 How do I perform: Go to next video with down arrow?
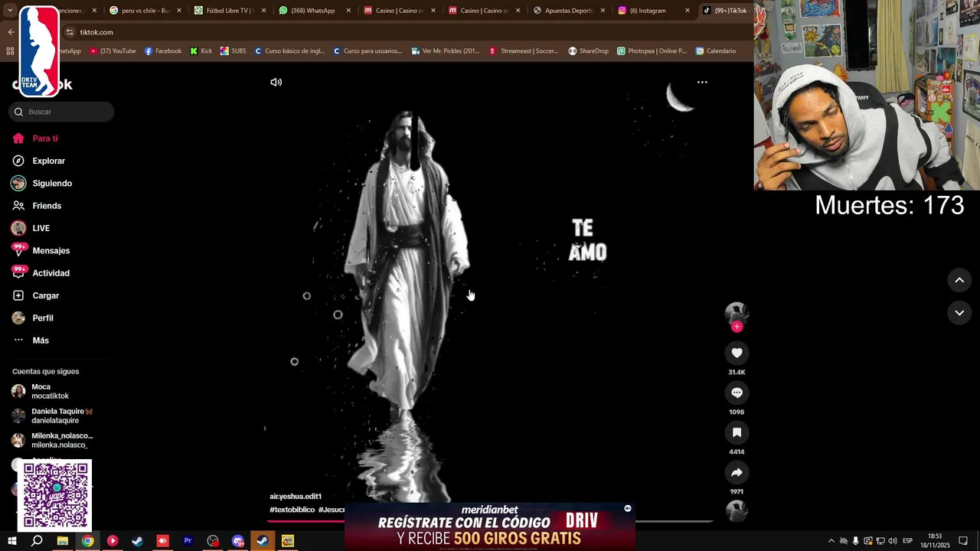coord(959,313)
